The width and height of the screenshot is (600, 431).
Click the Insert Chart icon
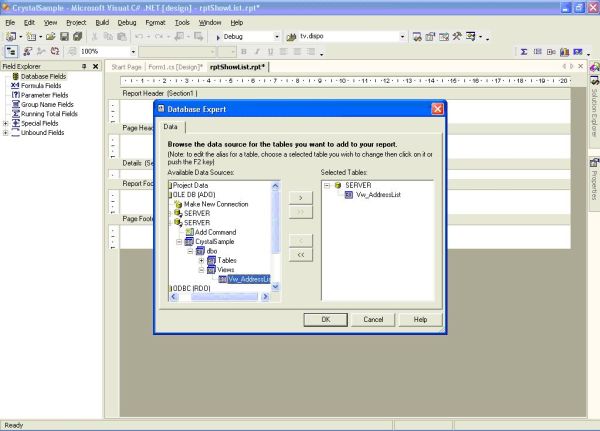pyautogui.click(x=564, y=52)
